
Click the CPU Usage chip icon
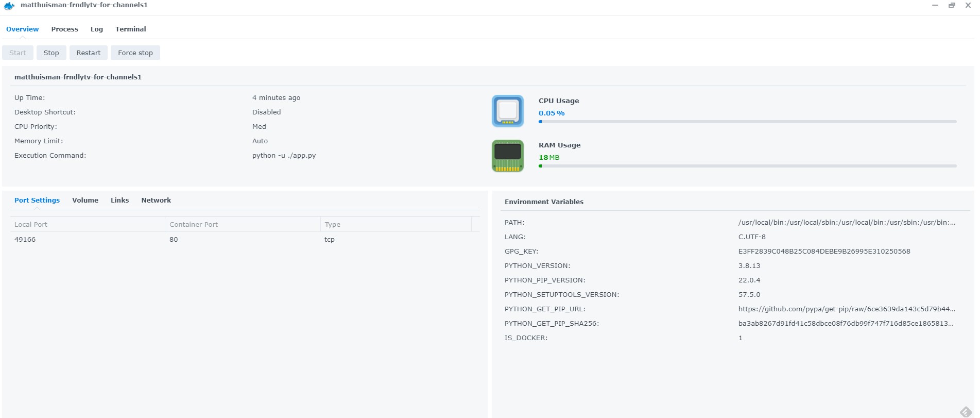(x=507, y=111)
